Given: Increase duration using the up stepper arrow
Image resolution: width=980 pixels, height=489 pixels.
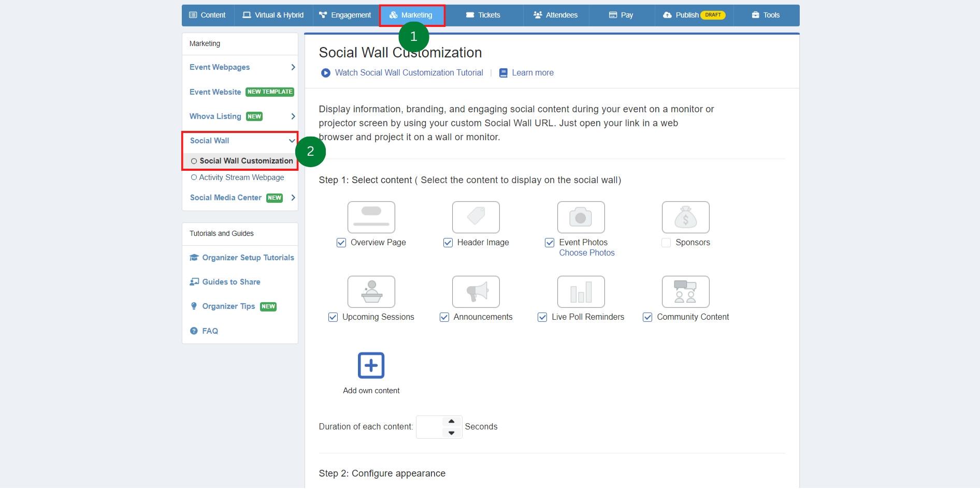Looking at the screenshot, I should [x=451, y=421].
